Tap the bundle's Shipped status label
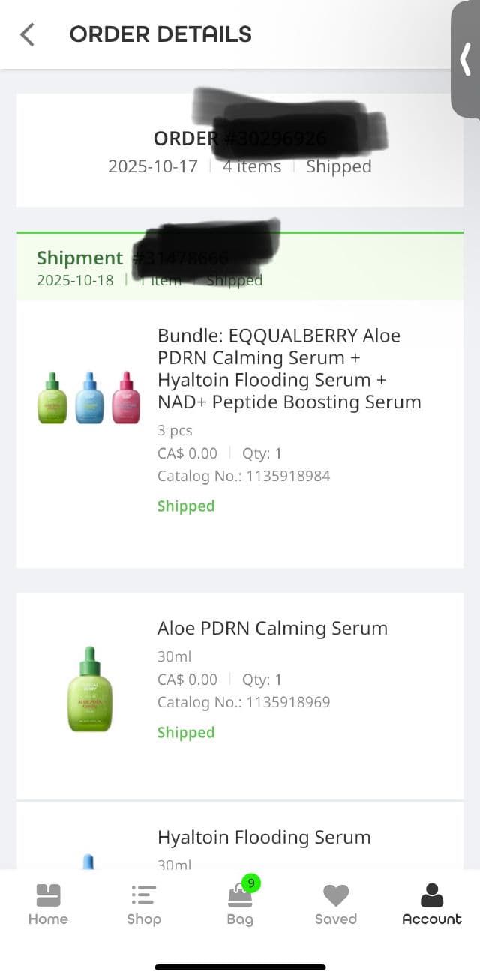 point(186,506)
